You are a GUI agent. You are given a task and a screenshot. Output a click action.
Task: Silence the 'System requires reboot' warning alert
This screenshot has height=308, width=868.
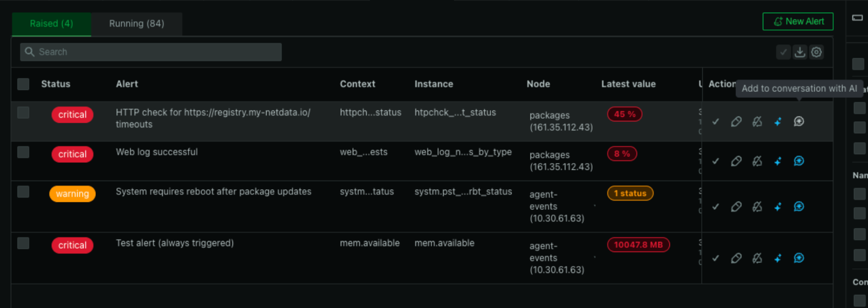click(x=757, y=206)
